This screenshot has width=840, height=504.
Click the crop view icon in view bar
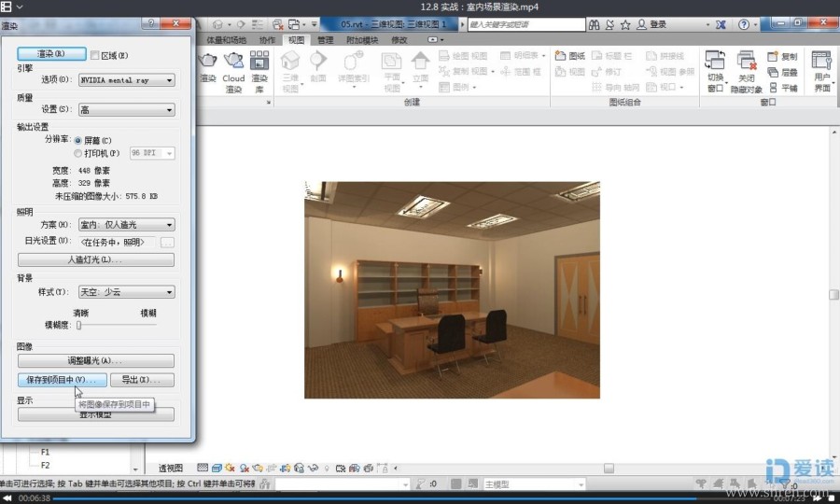tap(340, 469)
